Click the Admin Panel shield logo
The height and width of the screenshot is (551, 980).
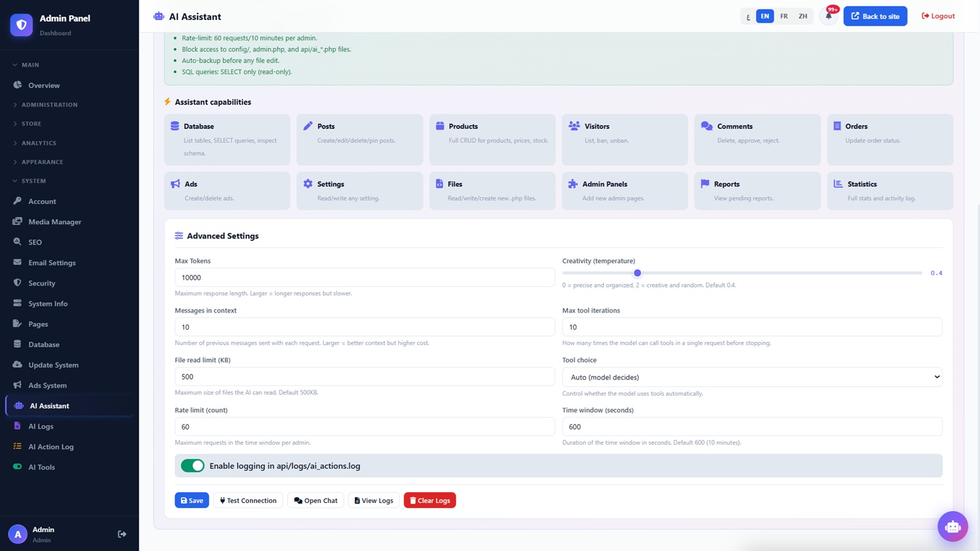pos(21,25)
